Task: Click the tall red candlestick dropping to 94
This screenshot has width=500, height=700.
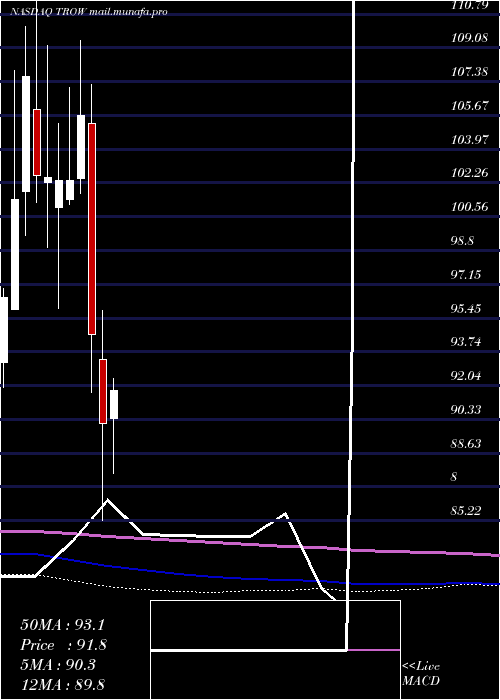Action: [92, 229]
